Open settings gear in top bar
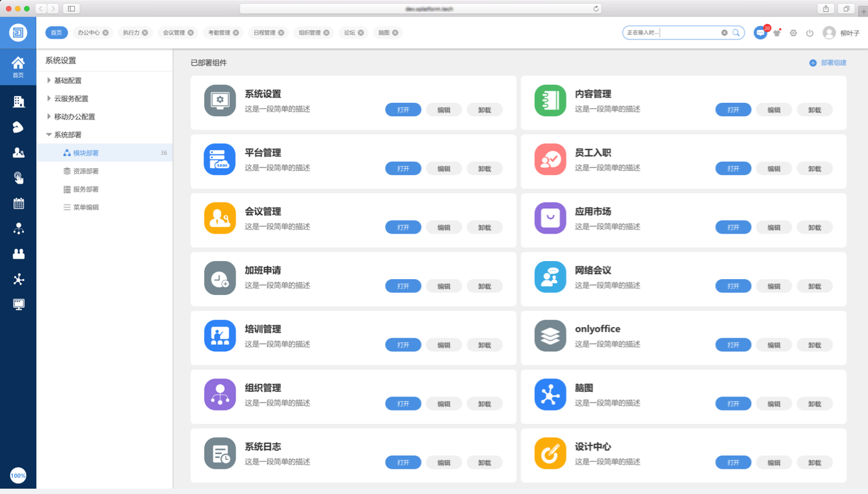The height and width of the screenshot is (494, 868). tap(793, 33)
